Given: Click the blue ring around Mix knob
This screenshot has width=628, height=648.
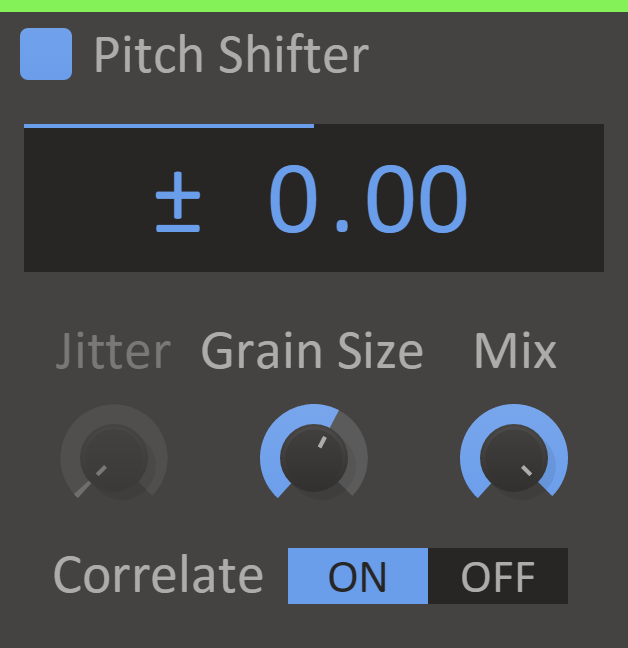Looking at the screenshot, I should (514, 412).
